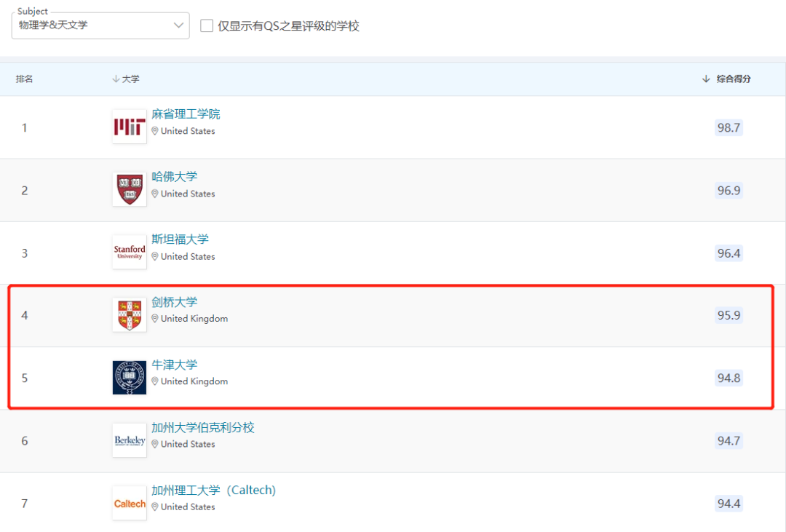Click the 94.8 score of 牛津大学
Screen dimensions: 786x532
(729, 378)
